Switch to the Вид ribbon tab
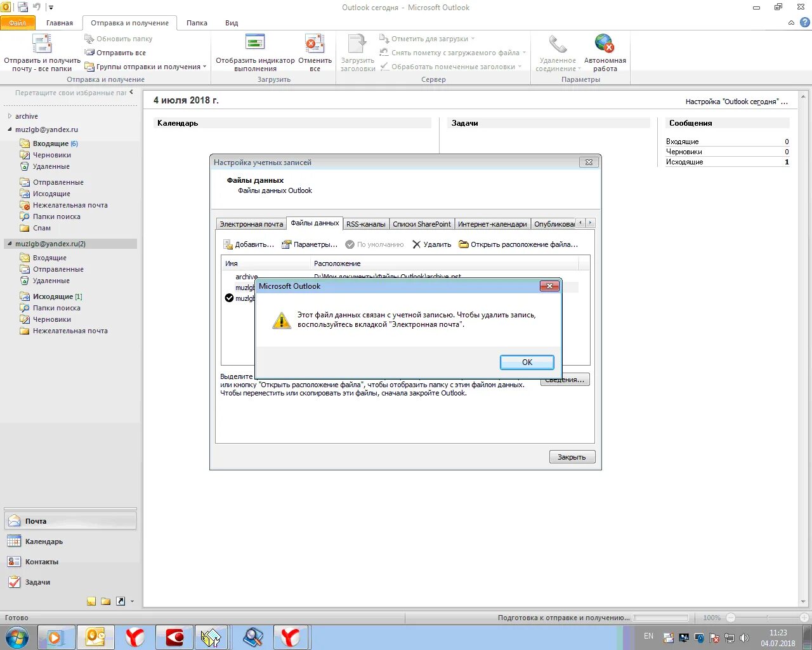 click(x=232, y=23)
